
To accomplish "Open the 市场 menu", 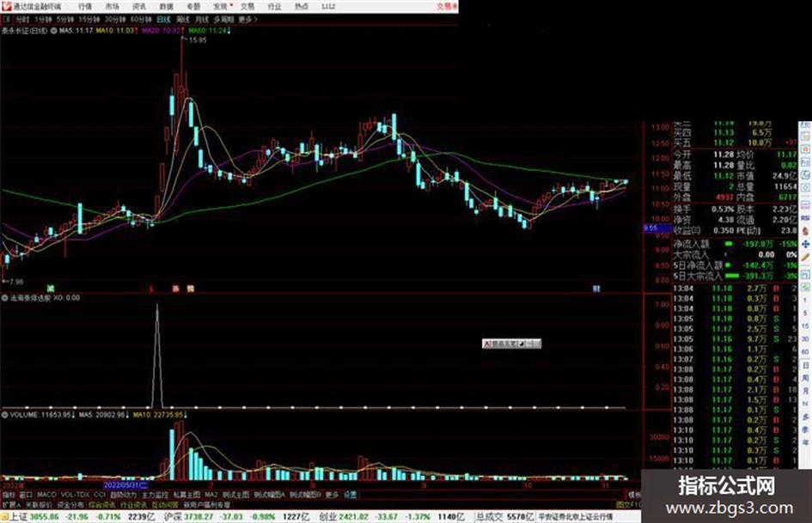I will (112, 7).
